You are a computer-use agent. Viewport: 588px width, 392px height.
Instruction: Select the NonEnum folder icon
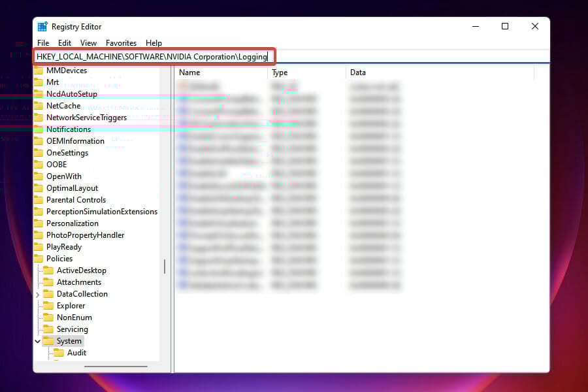pyautogui.click(x=48, y=318)
